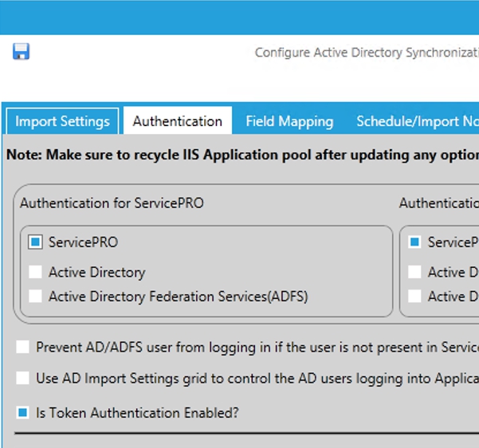The image size is (479, 448).
Task: Check Active Directory Federation Services(ADFS) option
Action: pos(35,296)
